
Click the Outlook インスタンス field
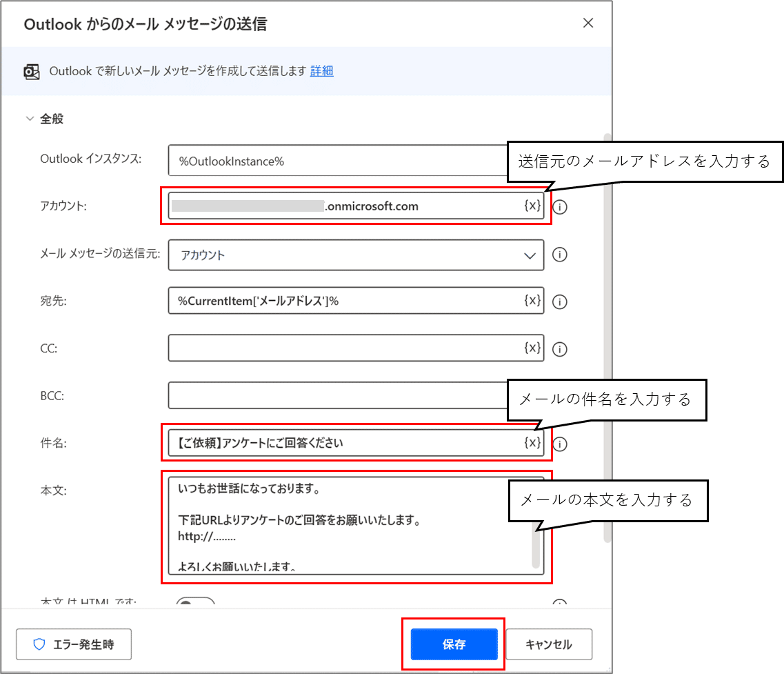click(x=338, y=161)
